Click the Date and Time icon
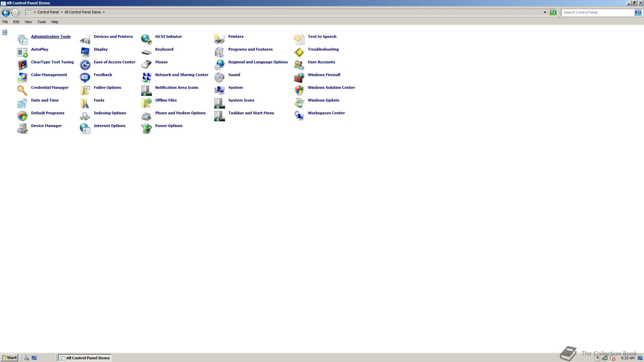Screen dimensions: 644x362 click(x=22, y=103)
